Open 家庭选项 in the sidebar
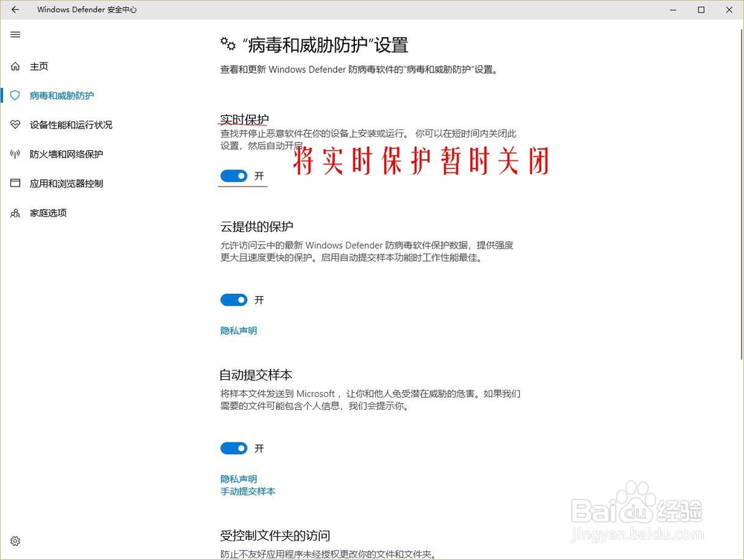 coord(48,213)
